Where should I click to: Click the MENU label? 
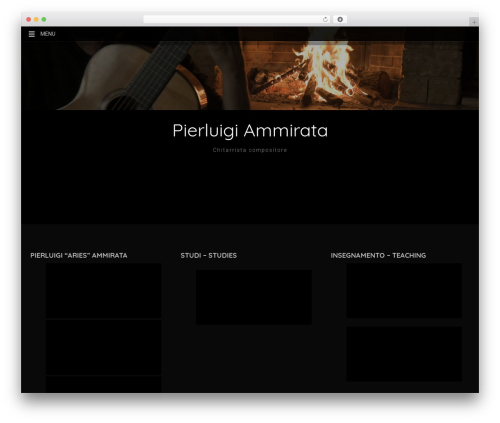point(47,34)
